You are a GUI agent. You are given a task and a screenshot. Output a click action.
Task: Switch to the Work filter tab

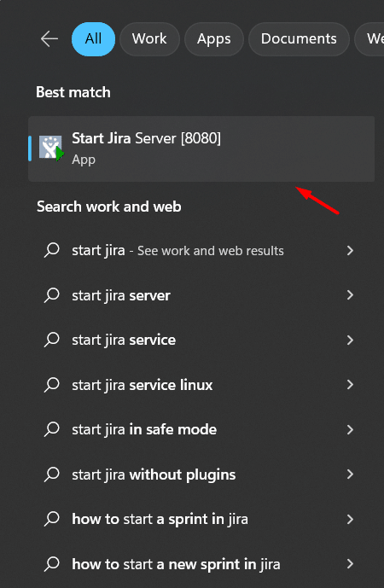[x=149, y=39]
